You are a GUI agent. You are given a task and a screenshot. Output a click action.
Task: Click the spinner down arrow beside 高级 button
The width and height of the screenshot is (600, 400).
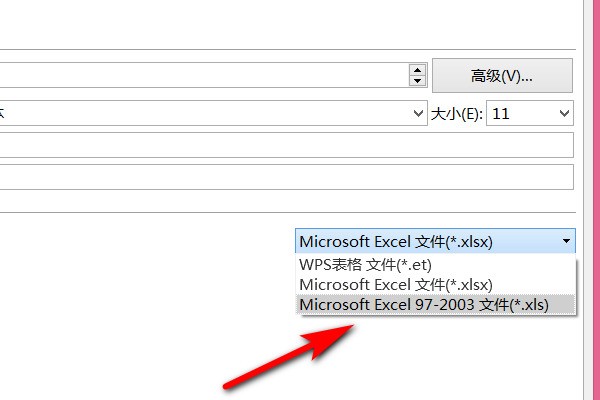pyautogui.click(x=418, y=80)
